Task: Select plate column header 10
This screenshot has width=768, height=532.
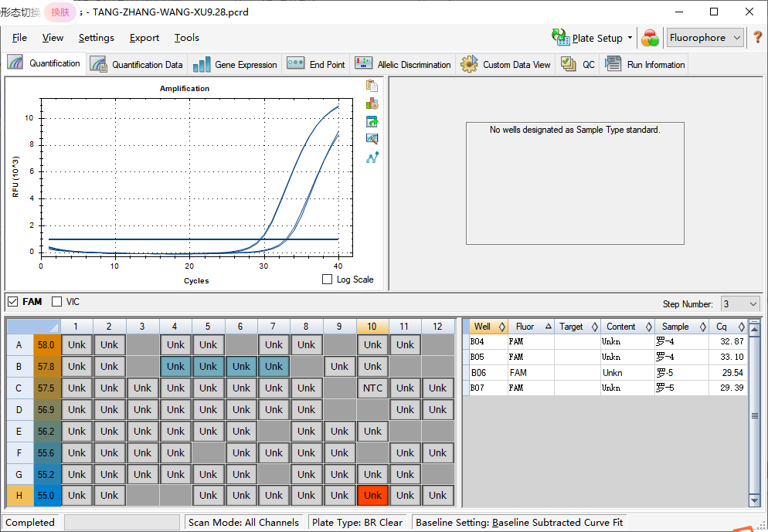Action: 372,327
